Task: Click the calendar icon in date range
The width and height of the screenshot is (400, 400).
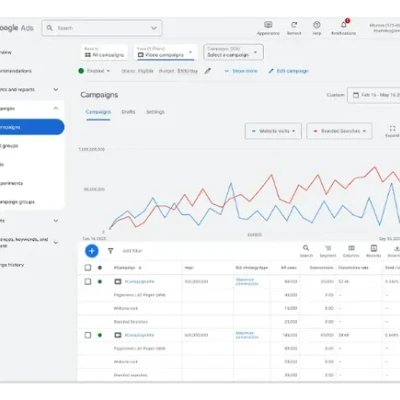Action: pyautogui.click(x=356, y=95)
